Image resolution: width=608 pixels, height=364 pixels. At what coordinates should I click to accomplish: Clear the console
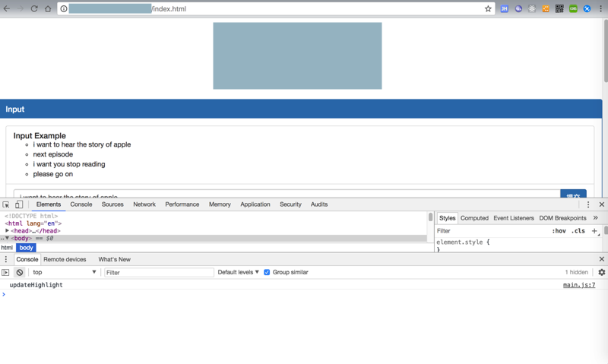[20, 272]
